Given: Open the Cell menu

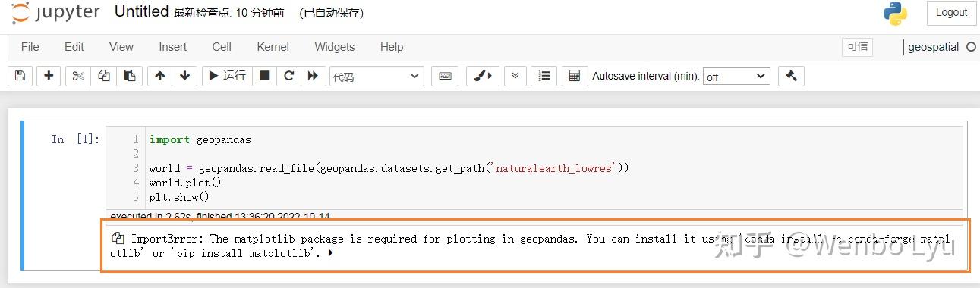Looking at the screenshot, I should (x=222, y=47).
